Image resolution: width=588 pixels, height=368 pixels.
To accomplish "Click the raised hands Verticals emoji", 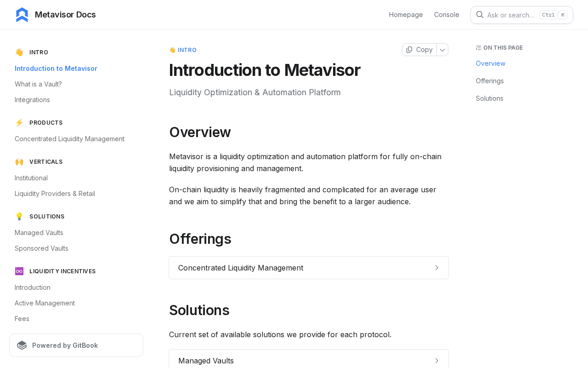I will point(19,162).
